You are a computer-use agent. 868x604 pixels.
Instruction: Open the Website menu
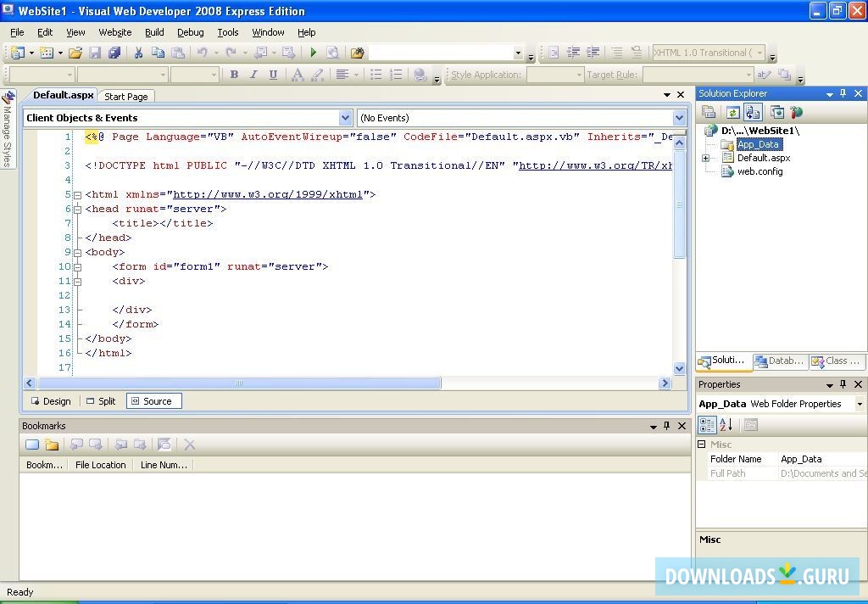coord(114,32)
